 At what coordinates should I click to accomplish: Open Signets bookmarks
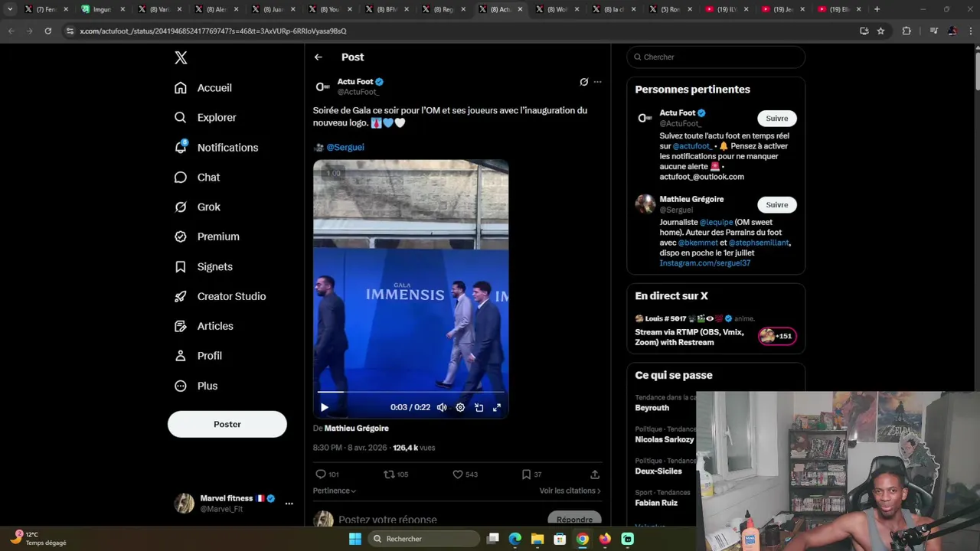point(204,267)
